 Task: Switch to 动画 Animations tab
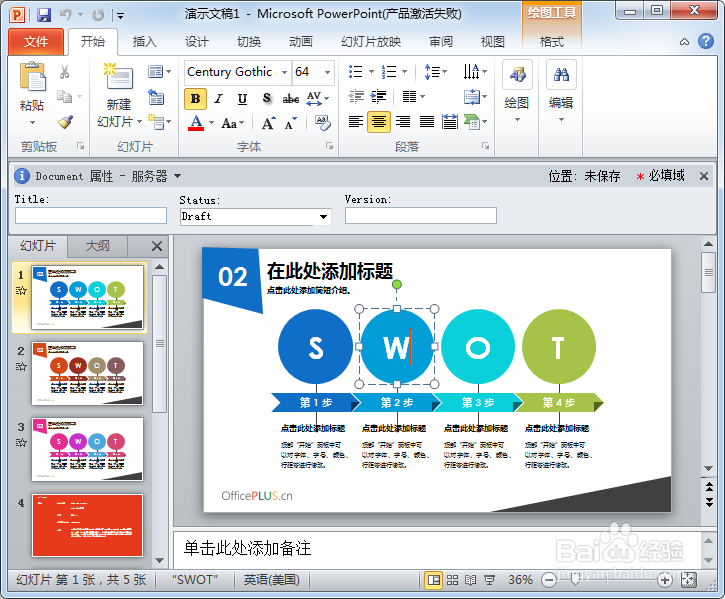(x=301, y=42)
